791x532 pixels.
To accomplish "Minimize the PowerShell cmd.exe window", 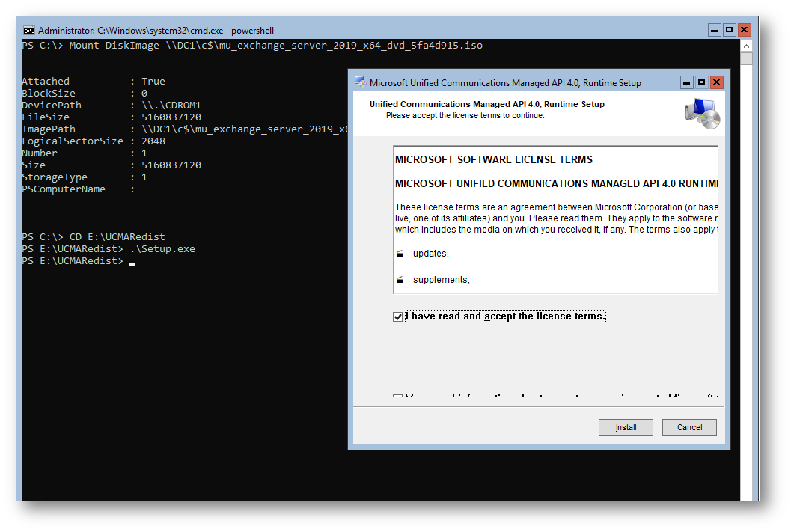I will pos(714,30).
